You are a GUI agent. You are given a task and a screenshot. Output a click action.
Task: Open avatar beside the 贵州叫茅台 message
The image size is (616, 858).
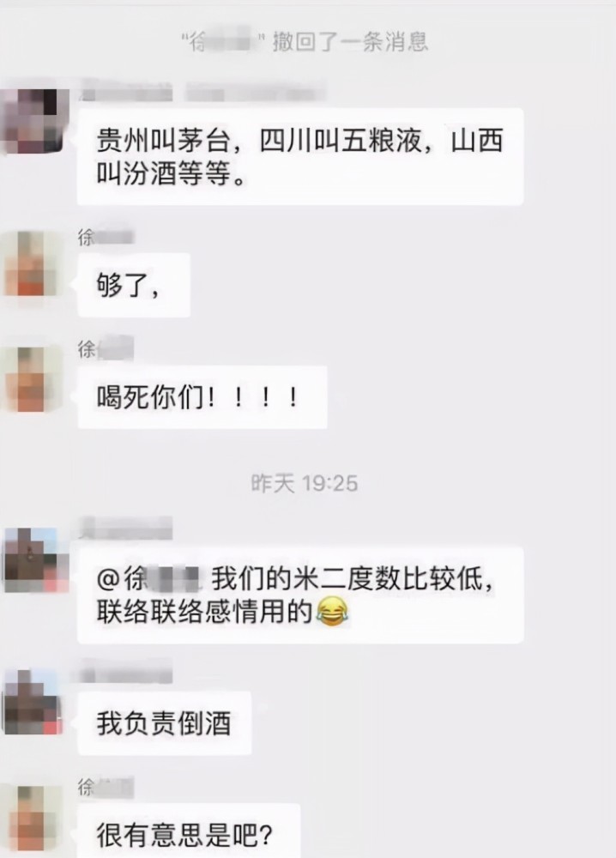[34, 121]
